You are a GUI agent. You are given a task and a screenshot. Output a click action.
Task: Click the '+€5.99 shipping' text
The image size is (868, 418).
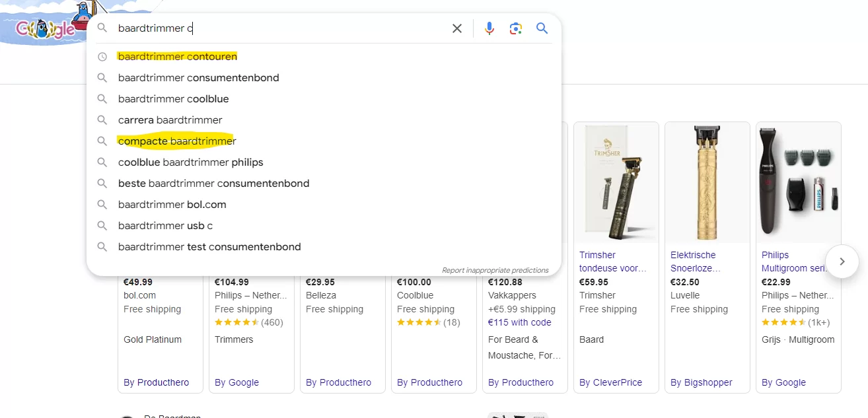tap(521, 309)
